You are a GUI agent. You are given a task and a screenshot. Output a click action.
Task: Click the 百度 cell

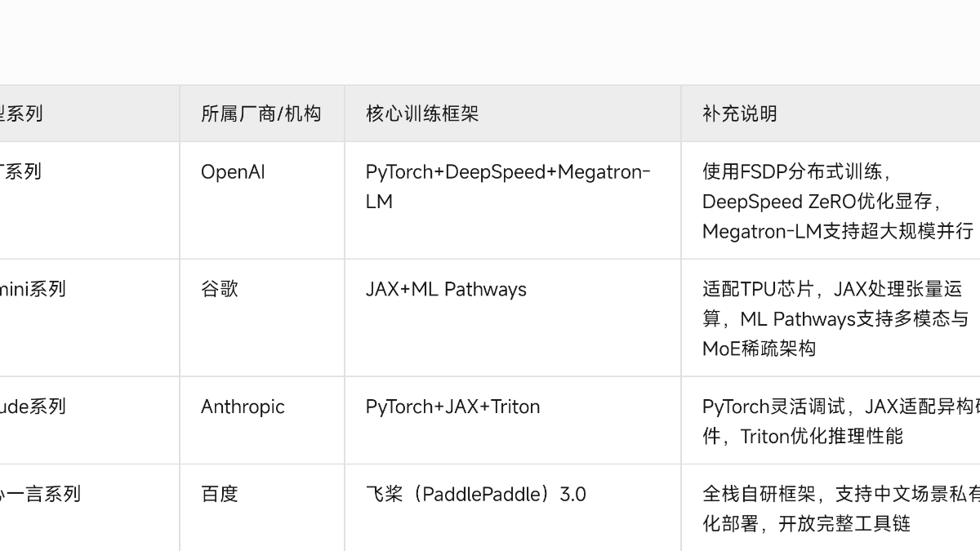[x=262, y=508]
